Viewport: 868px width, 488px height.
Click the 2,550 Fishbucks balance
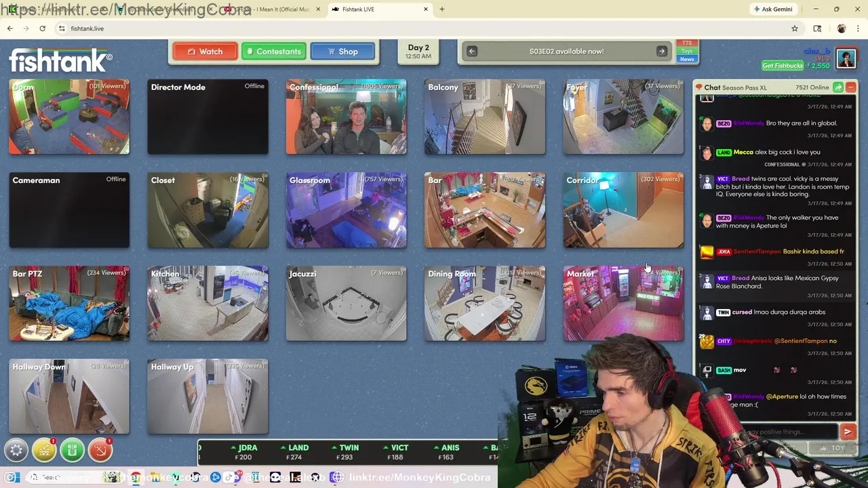point(818,66)
